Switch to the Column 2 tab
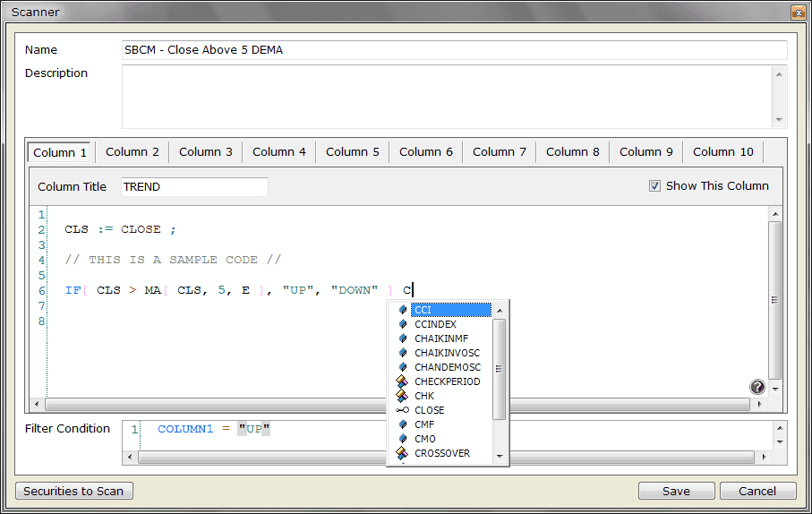 pos(132,152)
